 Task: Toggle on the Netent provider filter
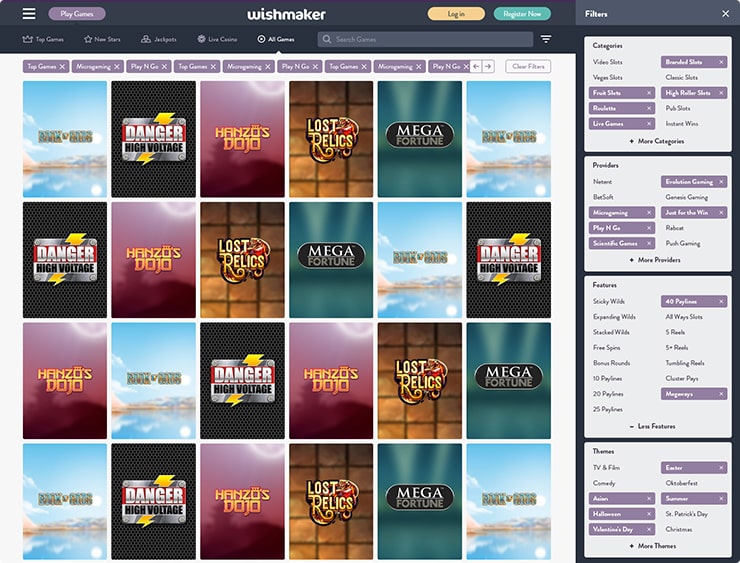click(x=602, y=182)
